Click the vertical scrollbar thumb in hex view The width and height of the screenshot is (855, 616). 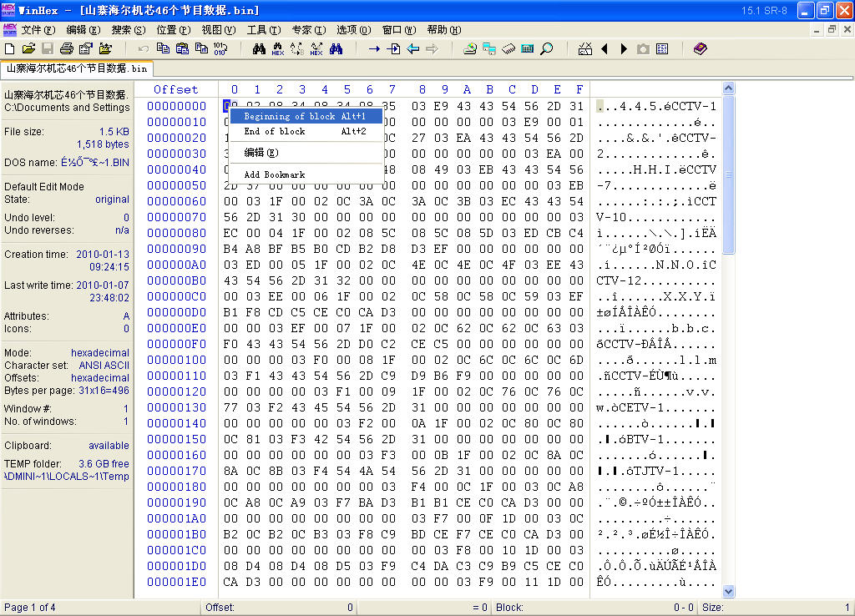tap(728, 174)
